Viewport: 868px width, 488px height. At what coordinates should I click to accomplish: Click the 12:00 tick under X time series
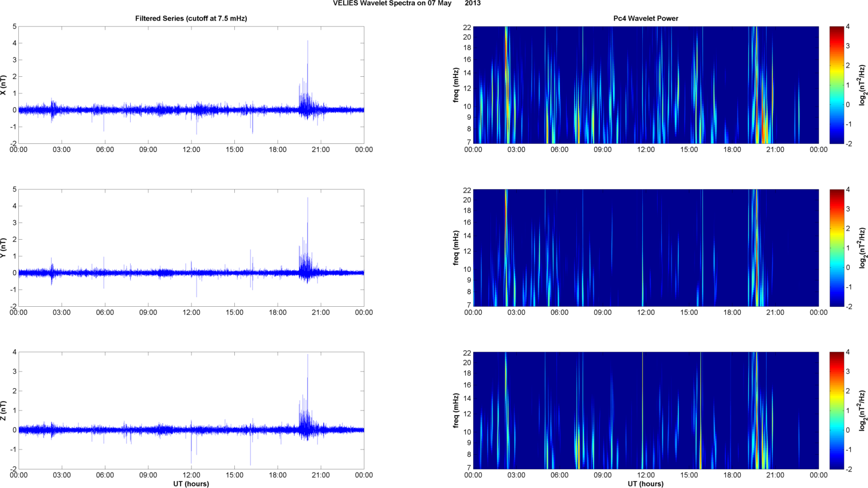tap(191, 150)
